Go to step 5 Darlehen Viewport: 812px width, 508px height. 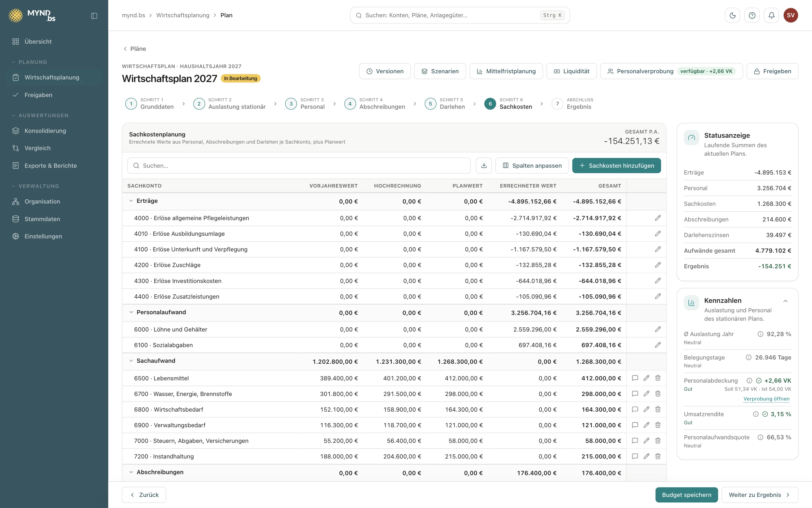click(445, 104)
